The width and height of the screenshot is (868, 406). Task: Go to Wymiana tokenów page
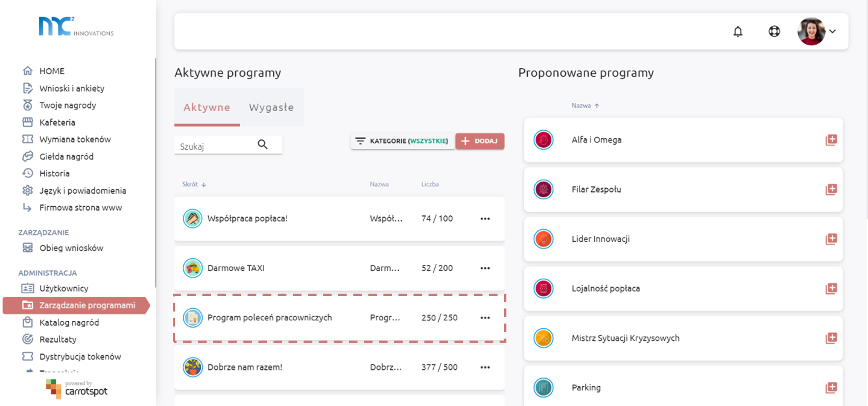[75, 139]
